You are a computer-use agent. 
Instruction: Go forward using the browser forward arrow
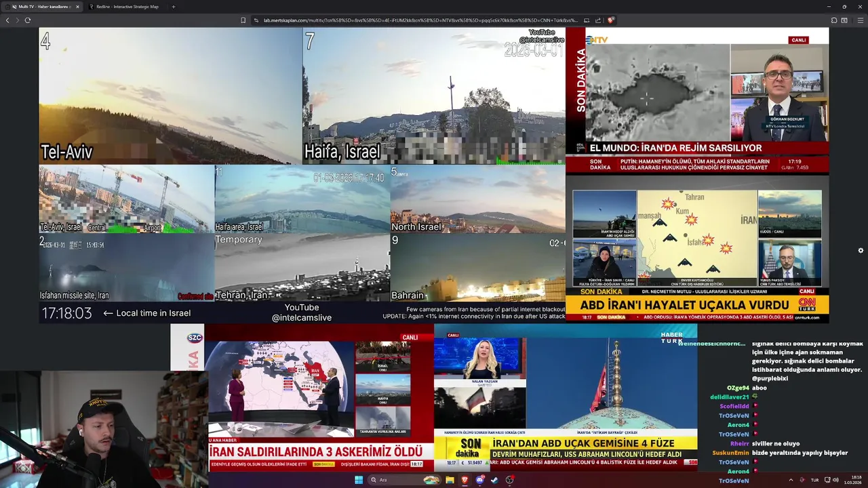coord(17,20)
